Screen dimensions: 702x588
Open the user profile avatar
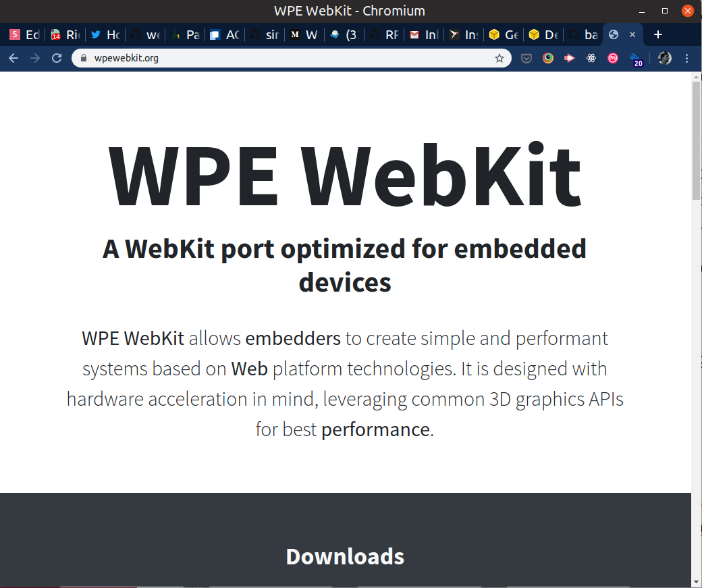coord(665,58)
